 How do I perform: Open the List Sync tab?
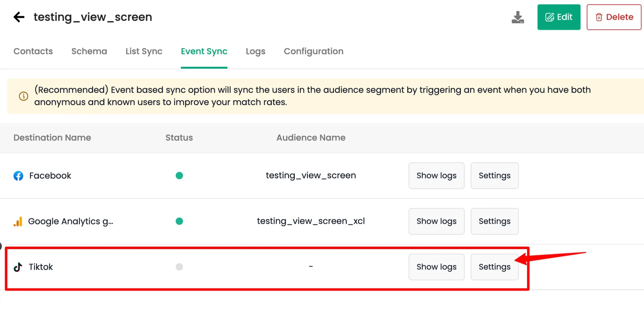point(144,51)
